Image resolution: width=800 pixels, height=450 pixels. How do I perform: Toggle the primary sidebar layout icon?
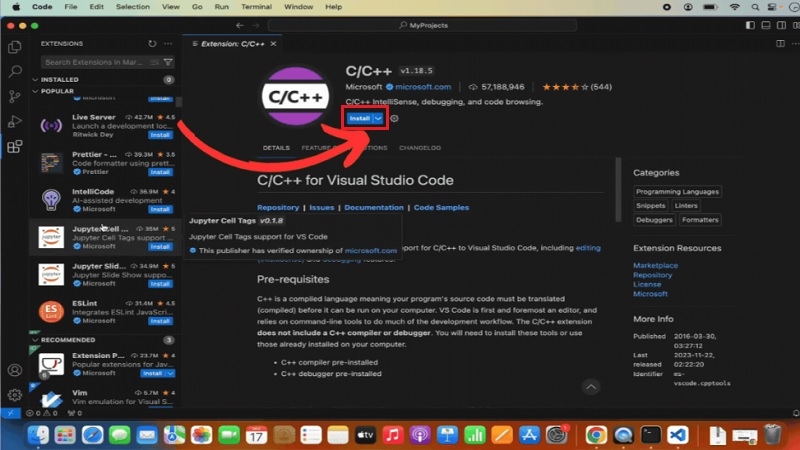coord(750,25)
